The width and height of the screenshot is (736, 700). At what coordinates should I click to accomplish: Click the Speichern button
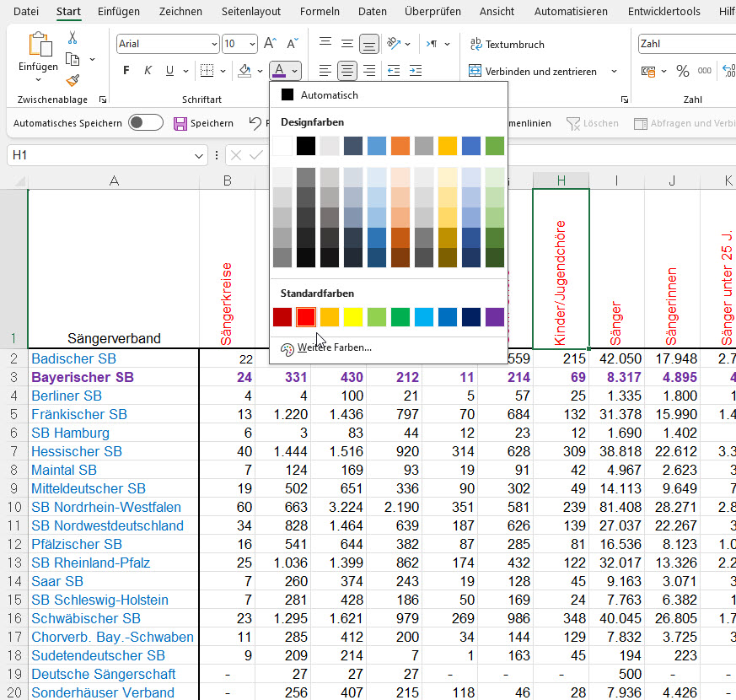click(x=203, y=123)
